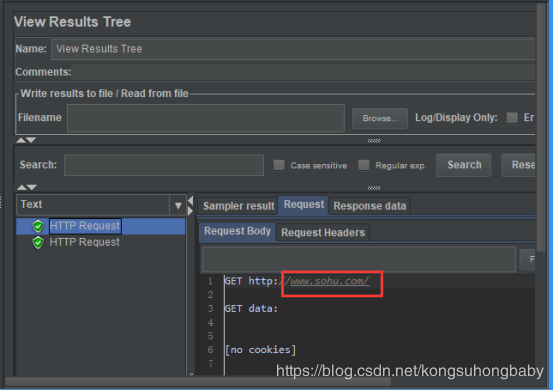The height and width of the screenshot is (390, 554).
Task: Expand the file panel using the down arrow
Action: point(31,140)
